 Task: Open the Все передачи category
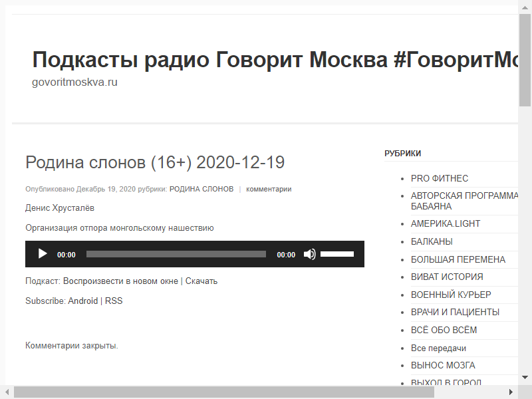438,348
